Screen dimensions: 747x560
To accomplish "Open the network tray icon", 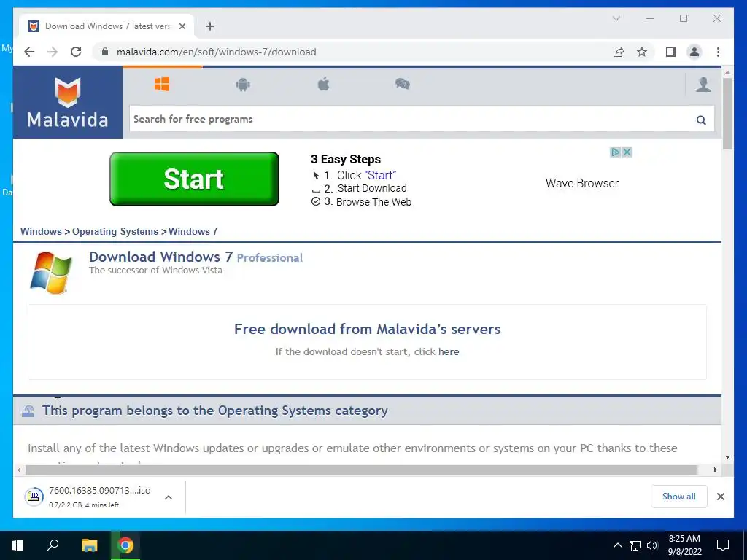I will tap(635, 545).
